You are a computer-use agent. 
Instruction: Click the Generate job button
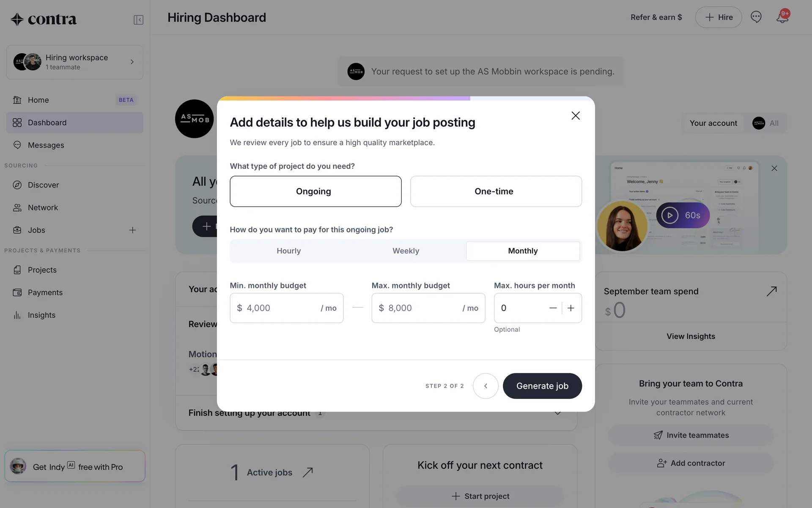[542, 386]
